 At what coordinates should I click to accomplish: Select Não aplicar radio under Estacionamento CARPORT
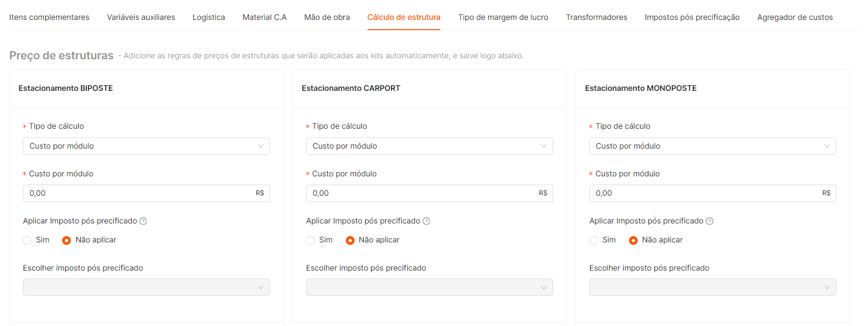(350, 240)
